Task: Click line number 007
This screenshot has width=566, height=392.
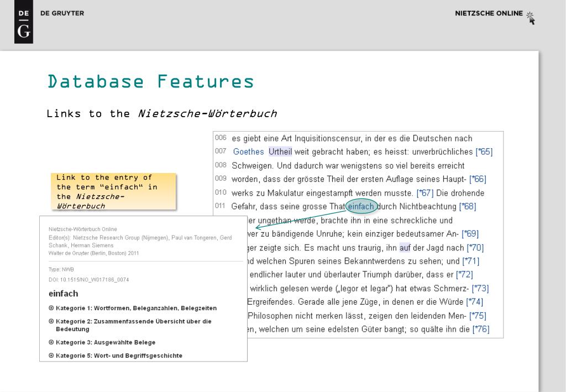Action: [x=221, y=151]
